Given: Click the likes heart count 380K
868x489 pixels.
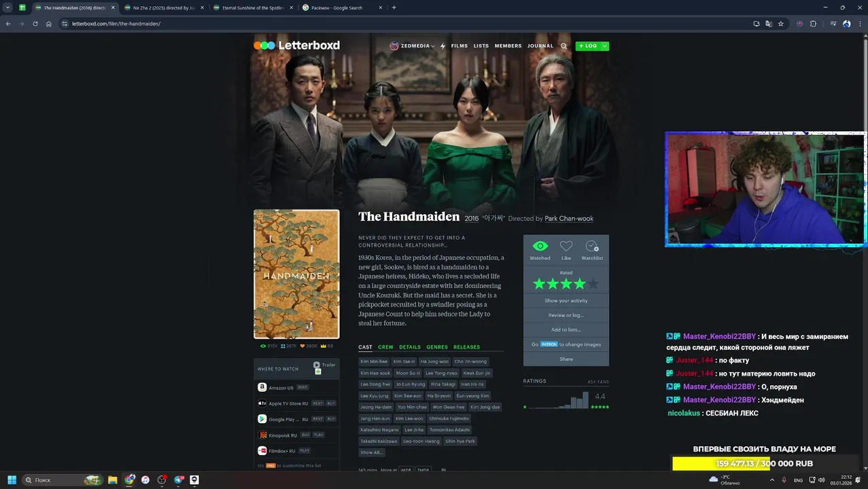Looking at the screenshot, I should pos(309,346).
